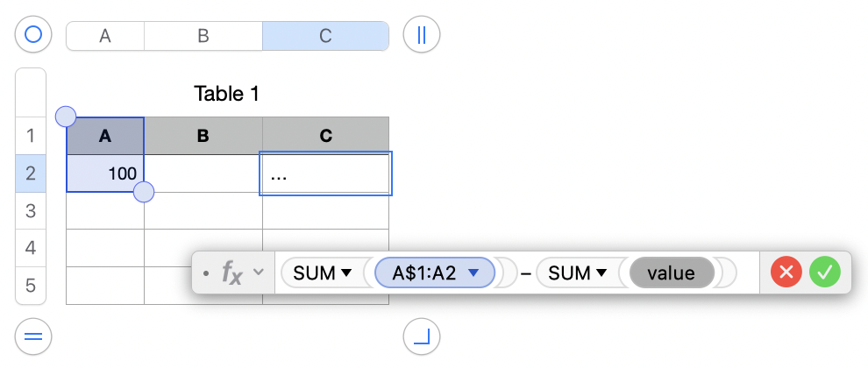
Task: Click the table select circle handle
Action: click(33, 35)
